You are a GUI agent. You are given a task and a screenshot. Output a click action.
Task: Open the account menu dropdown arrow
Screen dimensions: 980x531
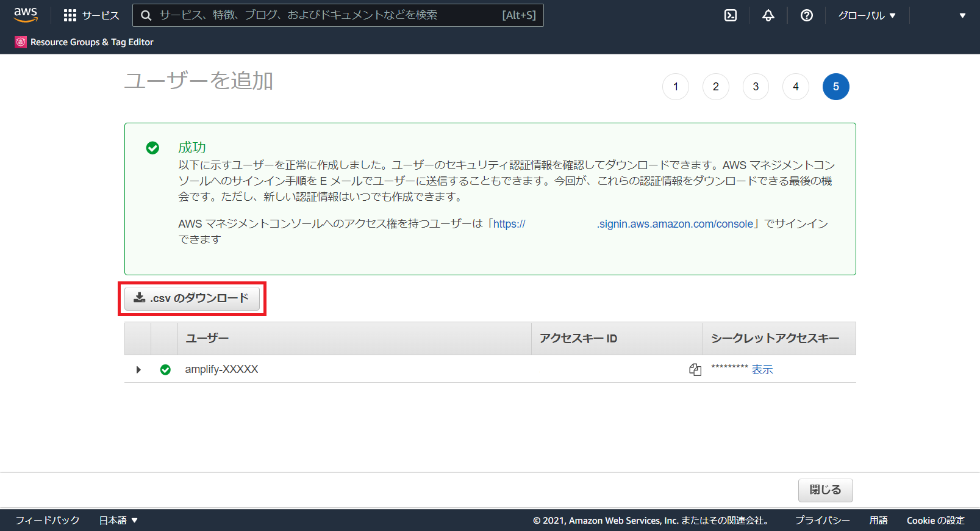[962, 15]
